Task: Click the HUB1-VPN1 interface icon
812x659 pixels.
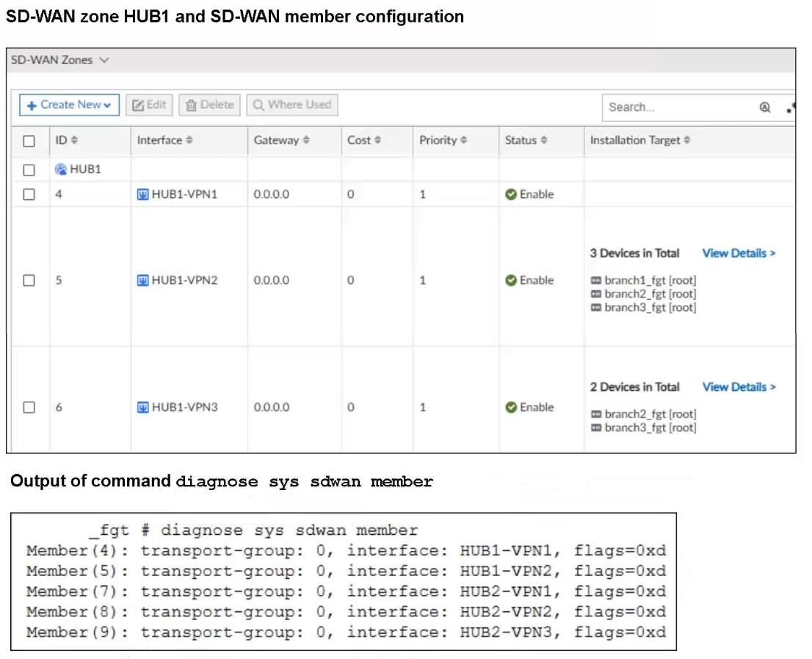Action: pos(142,194)
